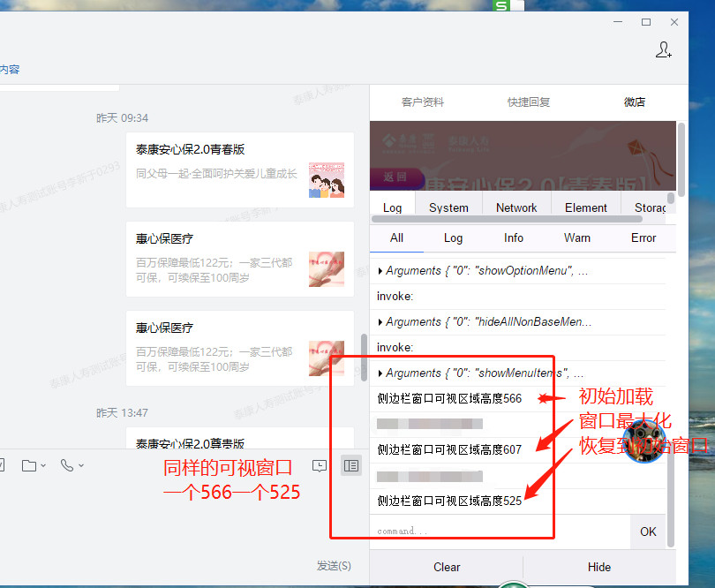Screen dimensions: 715x588
Task: Click the vConsole tab bar horizontal scrollbar
Action: point(507,219)
